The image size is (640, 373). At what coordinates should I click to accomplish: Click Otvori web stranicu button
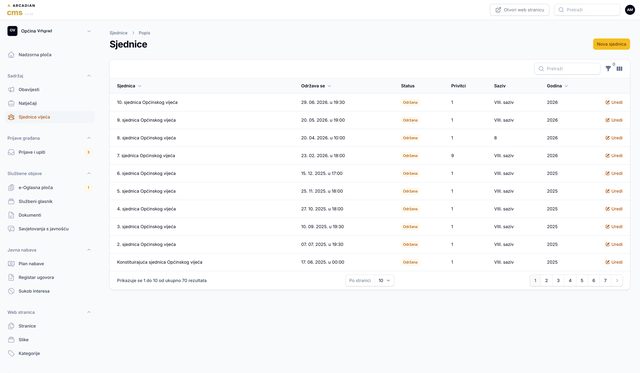click(x=519, y=10)
